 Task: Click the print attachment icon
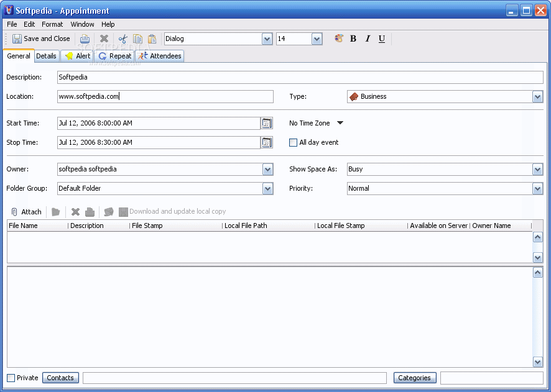[x=90, y=212]
